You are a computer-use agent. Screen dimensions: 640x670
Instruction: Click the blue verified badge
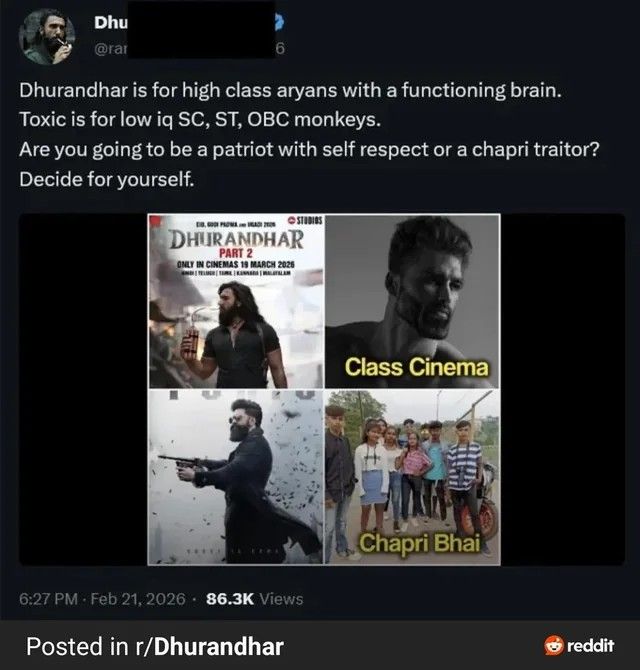[x=279, y=22]
